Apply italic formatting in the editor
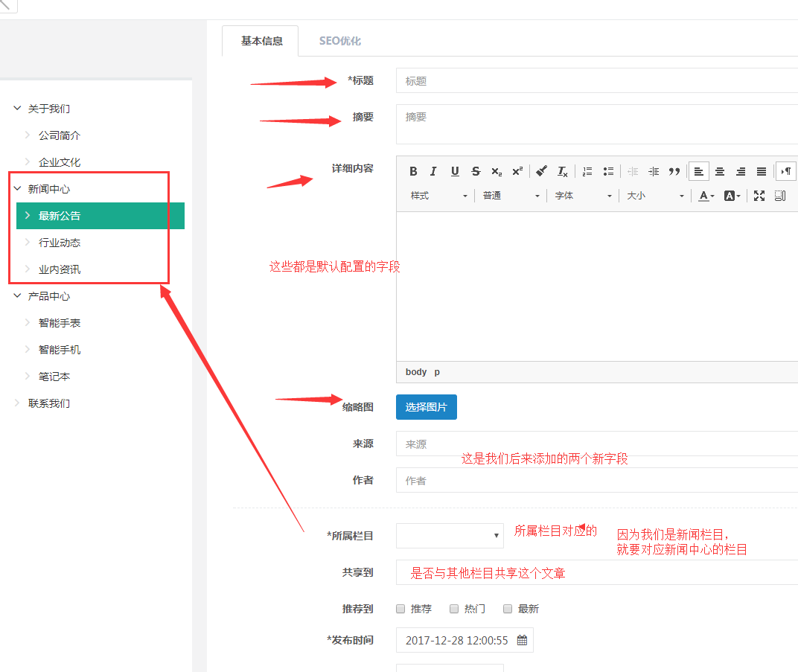 coord(434,171)
